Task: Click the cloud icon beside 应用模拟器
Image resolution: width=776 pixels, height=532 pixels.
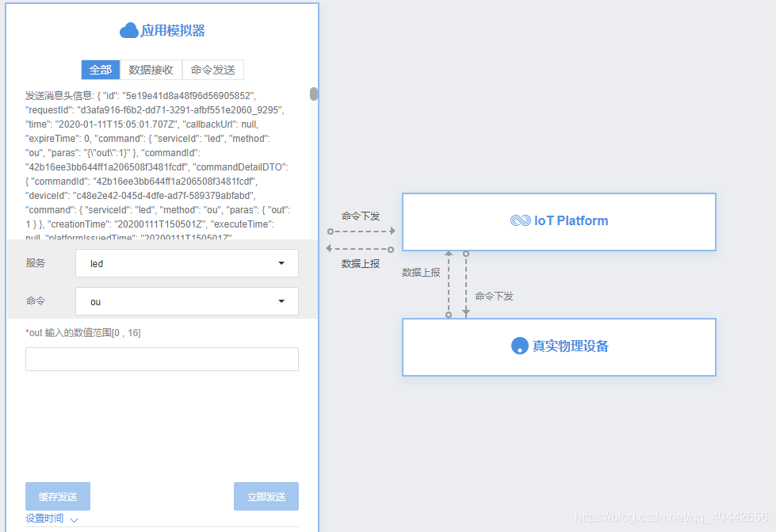Action: (128, 30)
